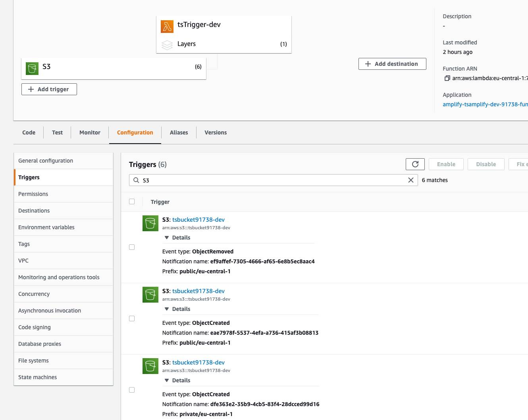Click the 6 matches text
The width and height of the screenshot is (528, 420).
tap(435, 180)
